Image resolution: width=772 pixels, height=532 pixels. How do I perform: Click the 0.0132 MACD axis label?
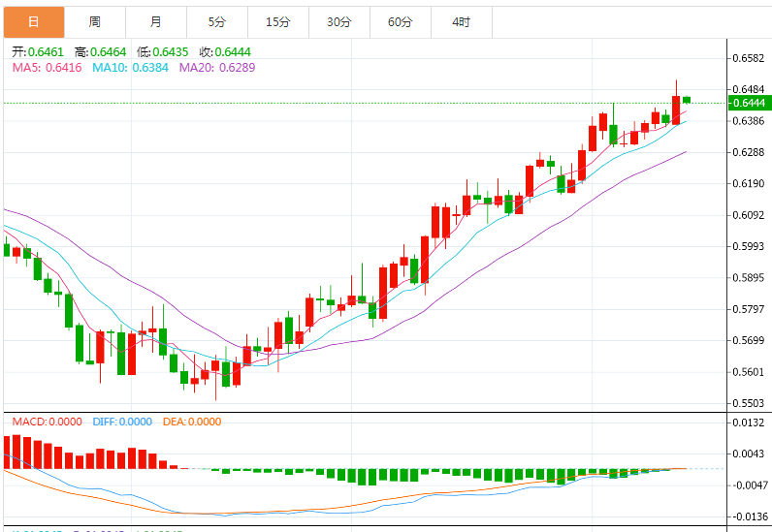[749, 422]
